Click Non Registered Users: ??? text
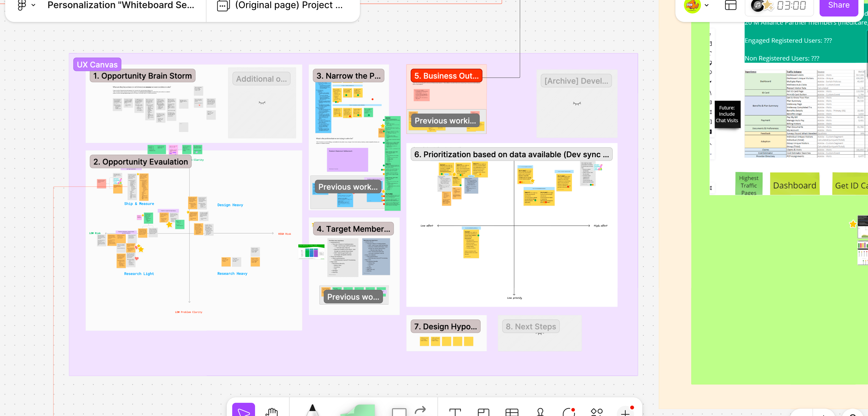868x416 pixels. point(782,58)
